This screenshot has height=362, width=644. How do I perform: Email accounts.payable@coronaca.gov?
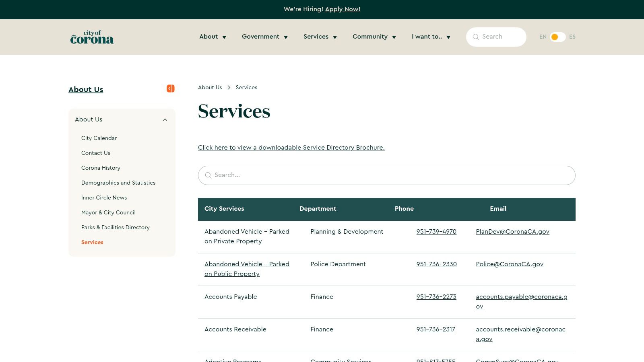click(x=522, y=302)
